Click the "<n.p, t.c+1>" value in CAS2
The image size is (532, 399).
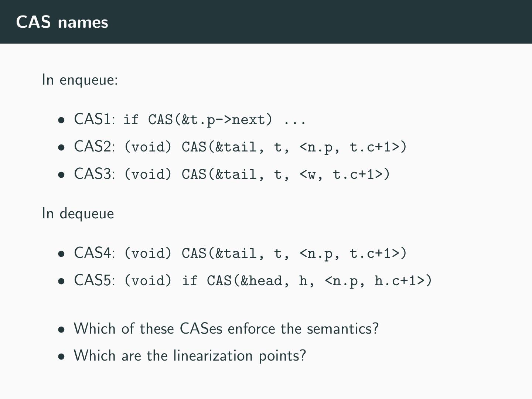click(x=353, y=147)
